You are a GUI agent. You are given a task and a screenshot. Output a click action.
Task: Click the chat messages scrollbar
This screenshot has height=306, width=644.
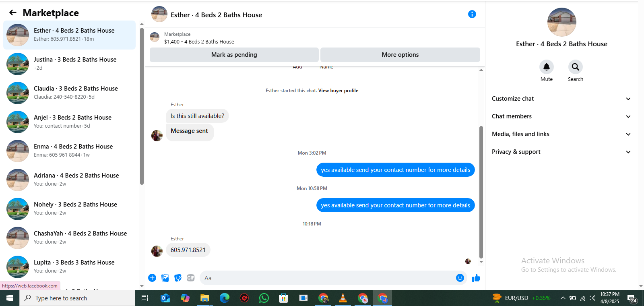(x=481, y=192)
